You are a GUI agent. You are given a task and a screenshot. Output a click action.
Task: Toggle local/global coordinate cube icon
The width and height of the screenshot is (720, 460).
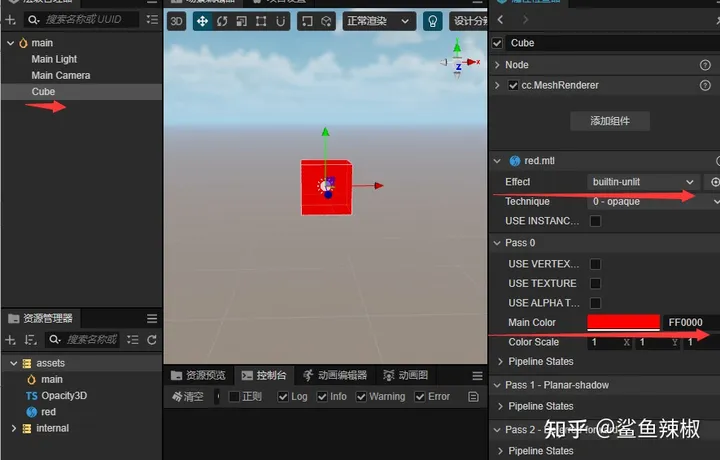326,22
